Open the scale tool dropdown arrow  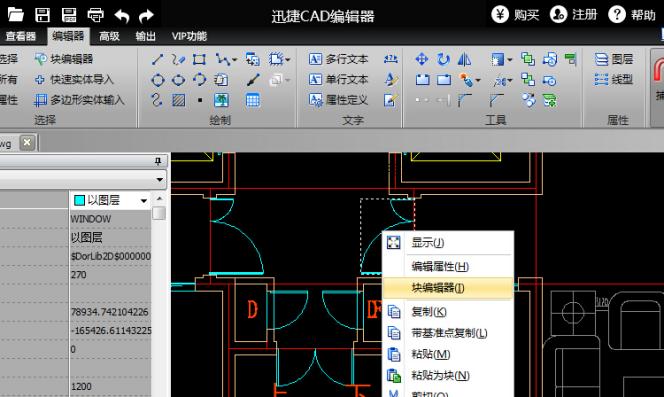pyautogui.click(x=509, y=60)
